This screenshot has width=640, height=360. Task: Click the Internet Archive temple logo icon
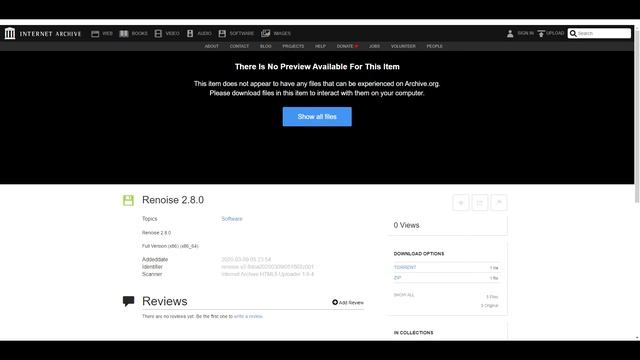[x=10, y=33]
